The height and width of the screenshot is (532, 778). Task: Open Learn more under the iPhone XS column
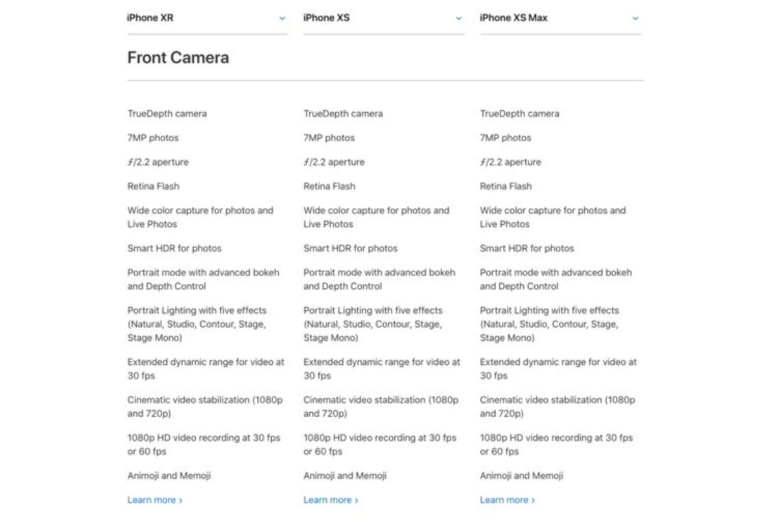[x=328, y=500]
